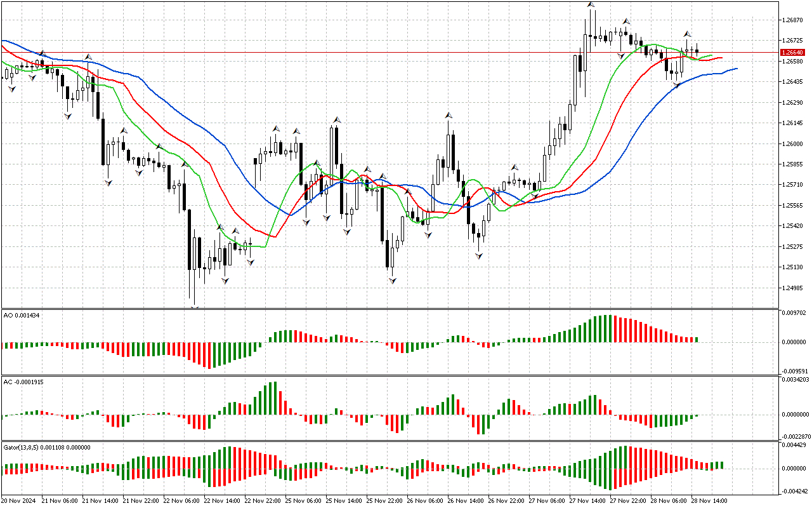
Task: Click the 1.26145 price level label
Action: click(793, 123)
